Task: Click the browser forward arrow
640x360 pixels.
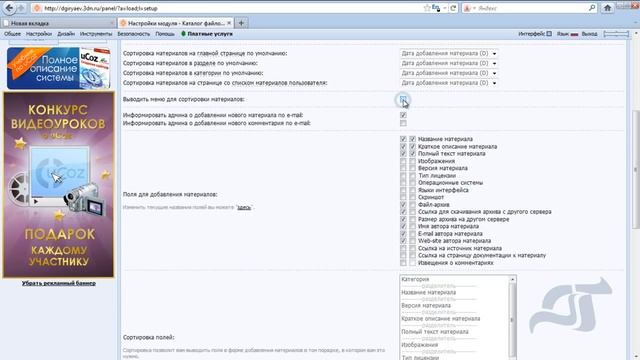Action: [x=21, y=8]
